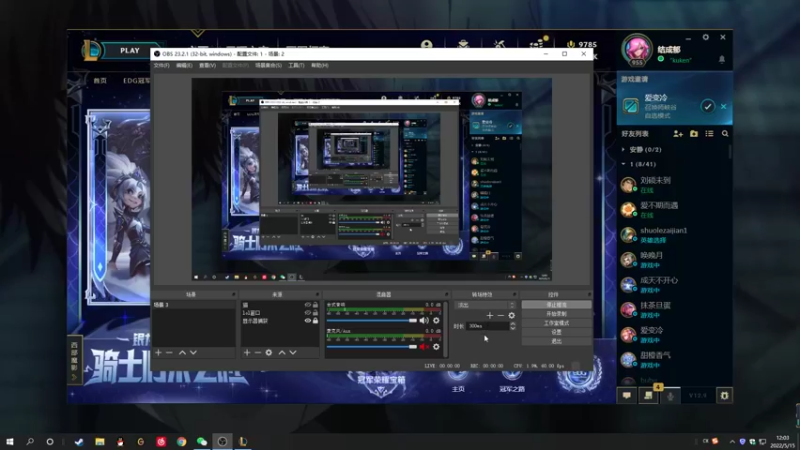The image size is (800, 450).
Task: Pop out the sources dock panel
Action: click(317, 295)
